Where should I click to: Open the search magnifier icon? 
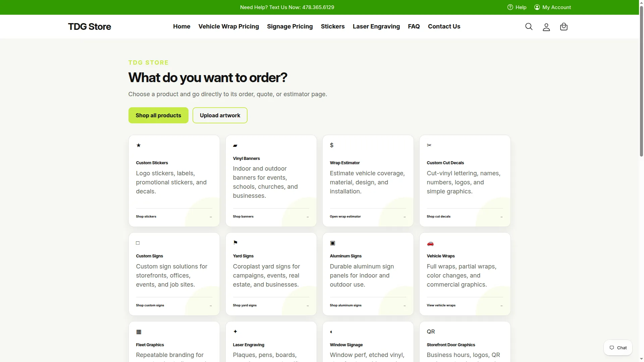click(x=529, y=26)
